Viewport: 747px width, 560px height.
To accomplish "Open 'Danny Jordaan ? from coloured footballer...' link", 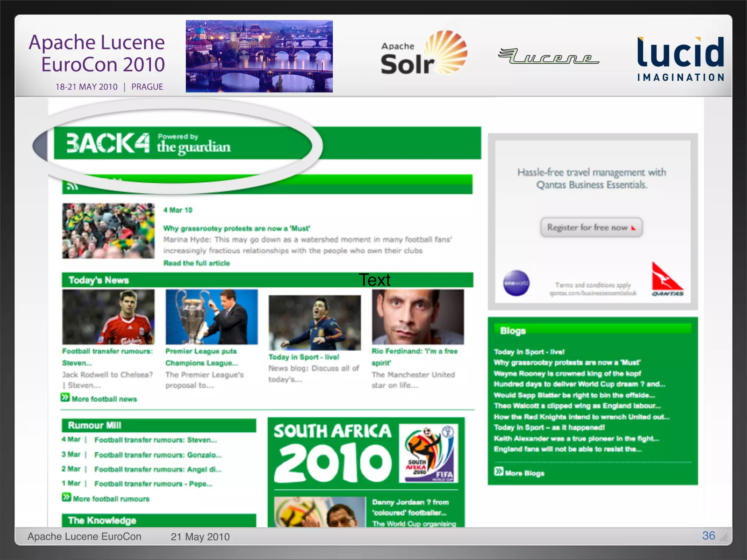I will 411,507.
